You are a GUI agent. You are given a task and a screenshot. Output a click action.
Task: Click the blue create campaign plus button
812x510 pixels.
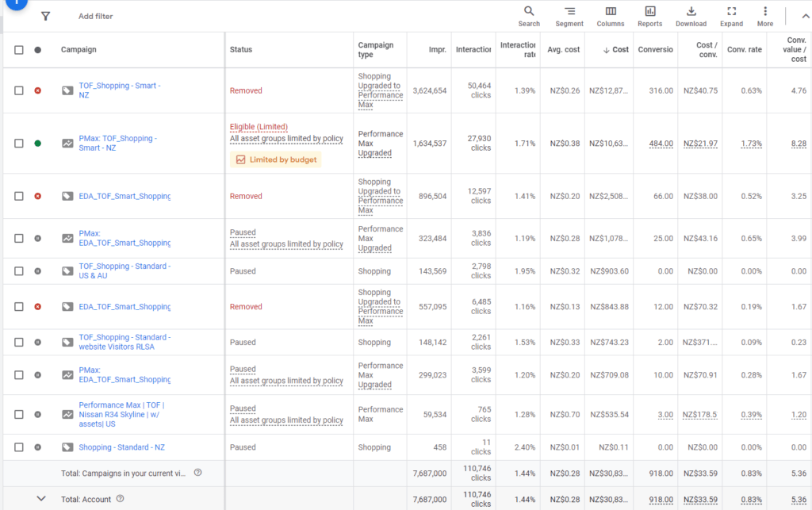click(16, 3)
